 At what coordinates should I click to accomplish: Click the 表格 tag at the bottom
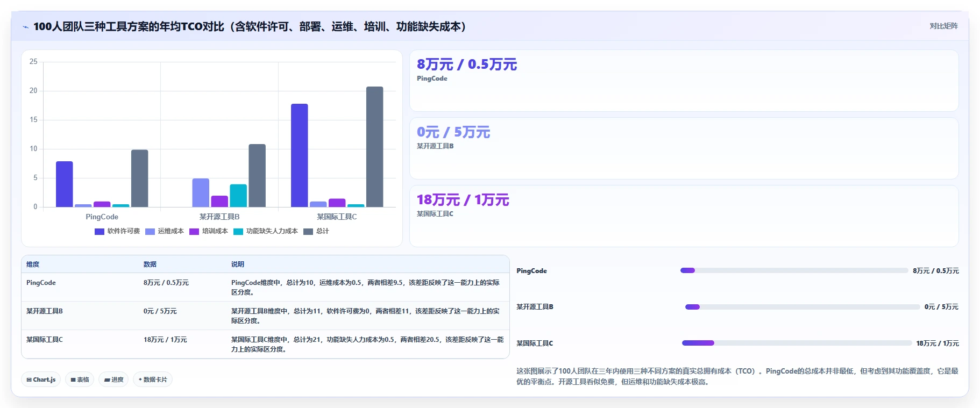[x=80, y=380]
